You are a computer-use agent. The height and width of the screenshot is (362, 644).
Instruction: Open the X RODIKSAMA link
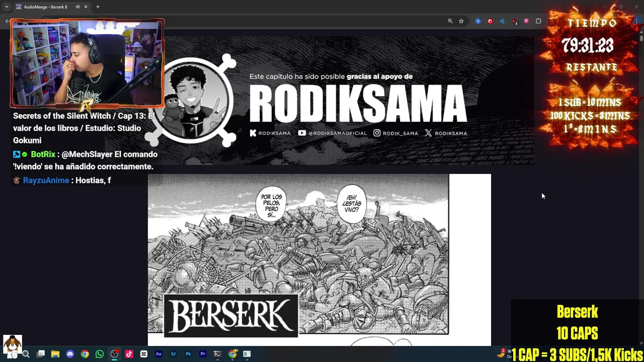click(446, 133)
